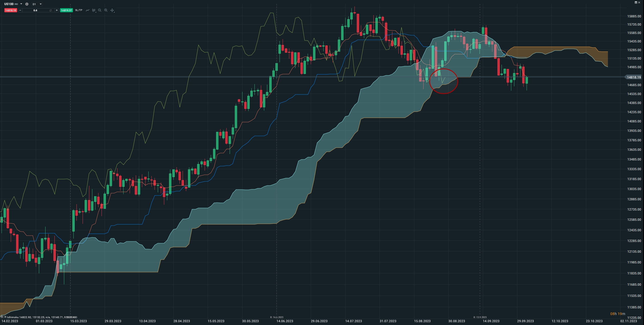Image resolution: width=644 pixels, height=325 pixels.
Task: Buy at green 14819.37 price button
Action: [66, 10]
